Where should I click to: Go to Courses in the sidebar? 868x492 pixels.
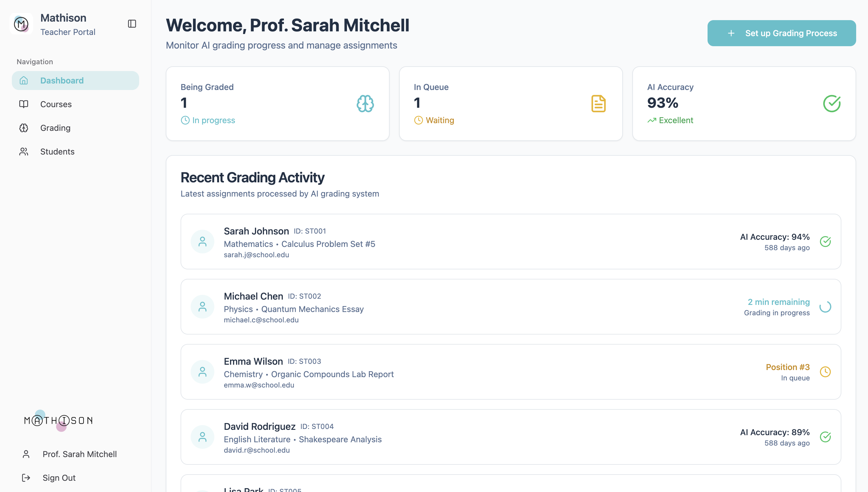pyautogui.click(x=56, y=104)
